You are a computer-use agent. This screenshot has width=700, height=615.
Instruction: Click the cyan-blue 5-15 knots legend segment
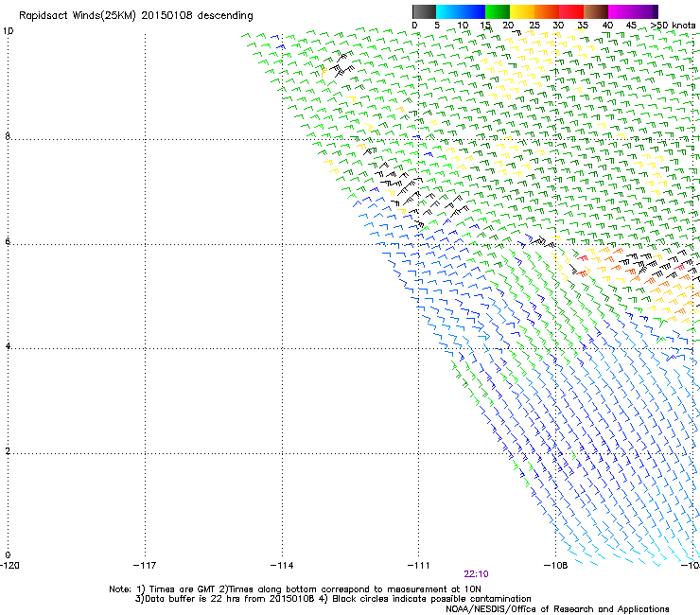461,11
